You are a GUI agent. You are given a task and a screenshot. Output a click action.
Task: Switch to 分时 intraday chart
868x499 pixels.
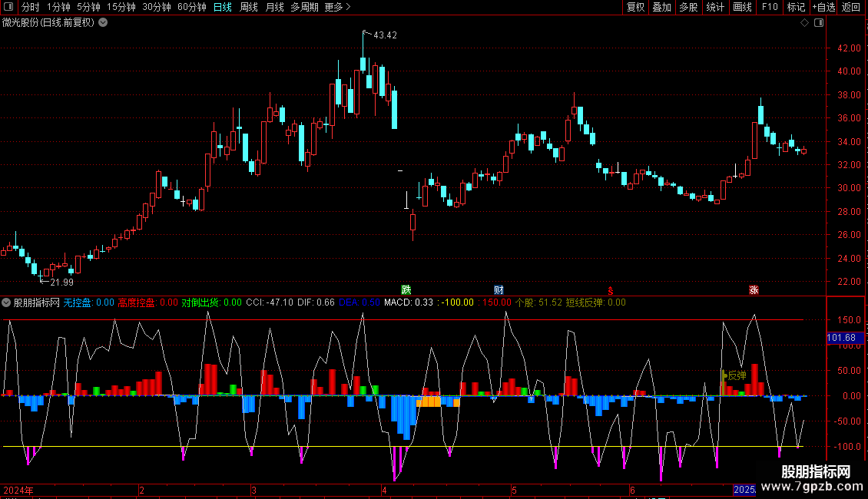pos(31,7)
